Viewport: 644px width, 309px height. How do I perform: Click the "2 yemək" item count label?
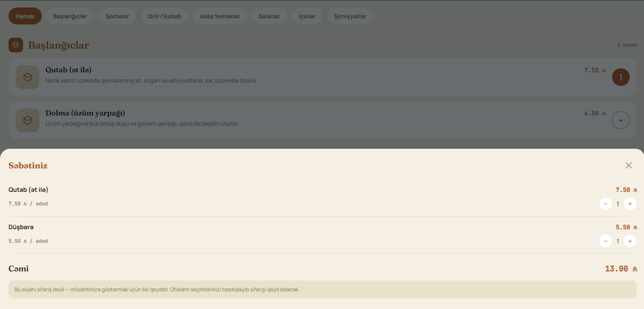point(627,45)
